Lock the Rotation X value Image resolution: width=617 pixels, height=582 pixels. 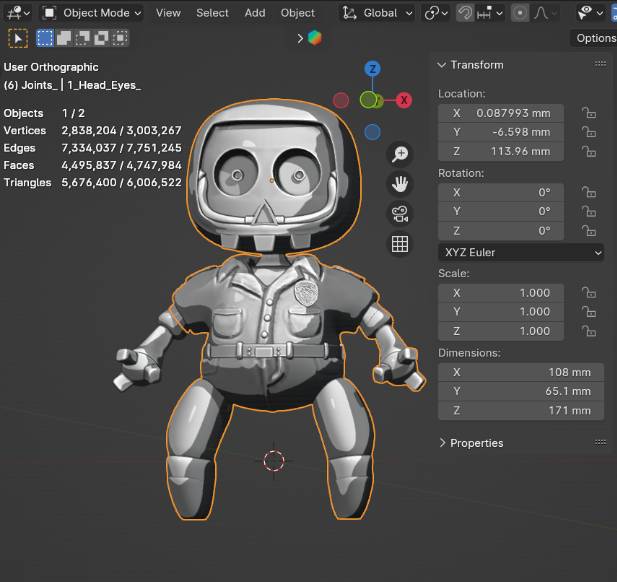point(589,192)
